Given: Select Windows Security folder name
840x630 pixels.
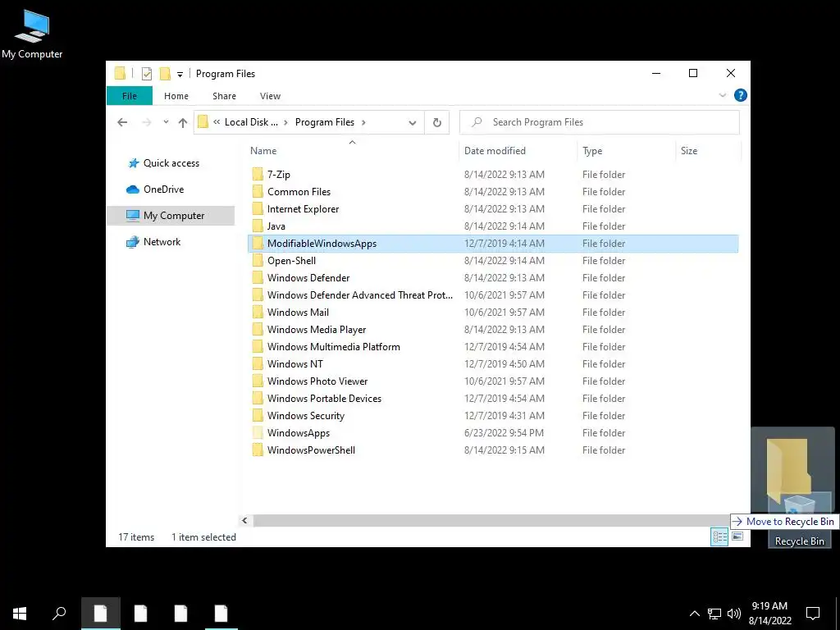Looking at the screenshot, I should [305, 416].
